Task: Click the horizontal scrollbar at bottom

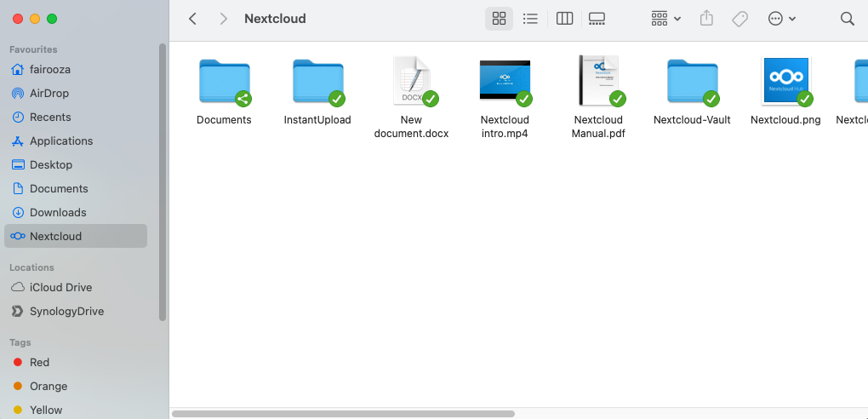Action: coord(343,414)
